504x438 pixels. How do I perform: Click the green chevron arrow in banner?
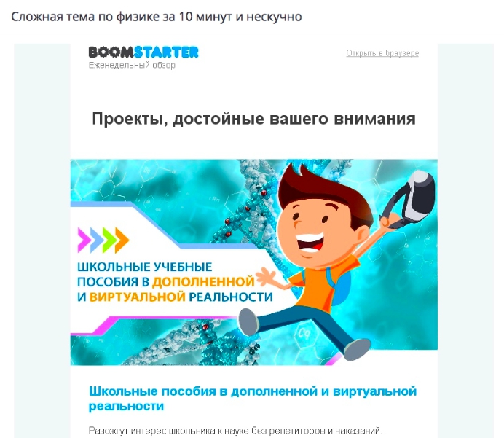click(109, 240)
